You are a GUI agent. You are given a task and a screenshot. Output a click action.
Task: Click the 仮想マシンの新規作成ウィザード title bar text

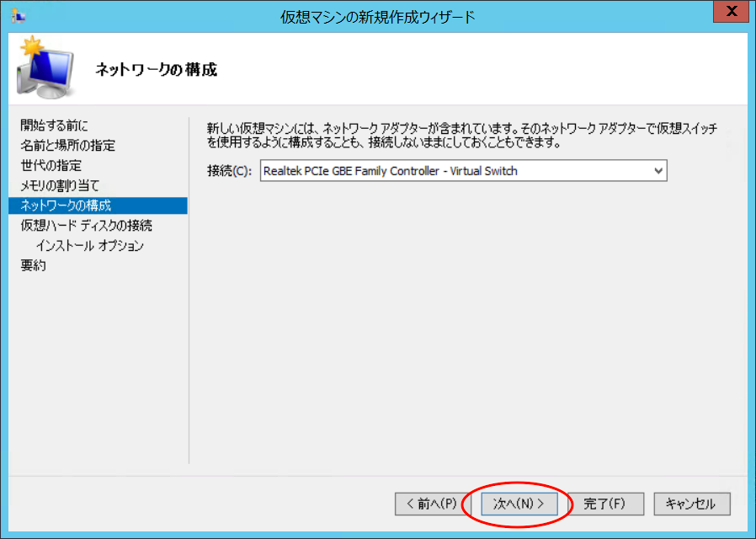pyautogui.click(x=377, y=16)
